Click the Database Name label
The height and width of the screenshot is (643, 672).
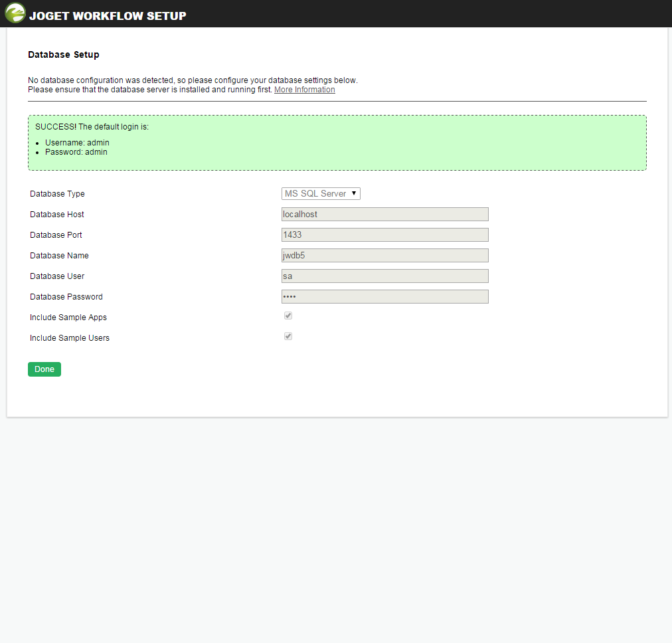tap(59, 256)
